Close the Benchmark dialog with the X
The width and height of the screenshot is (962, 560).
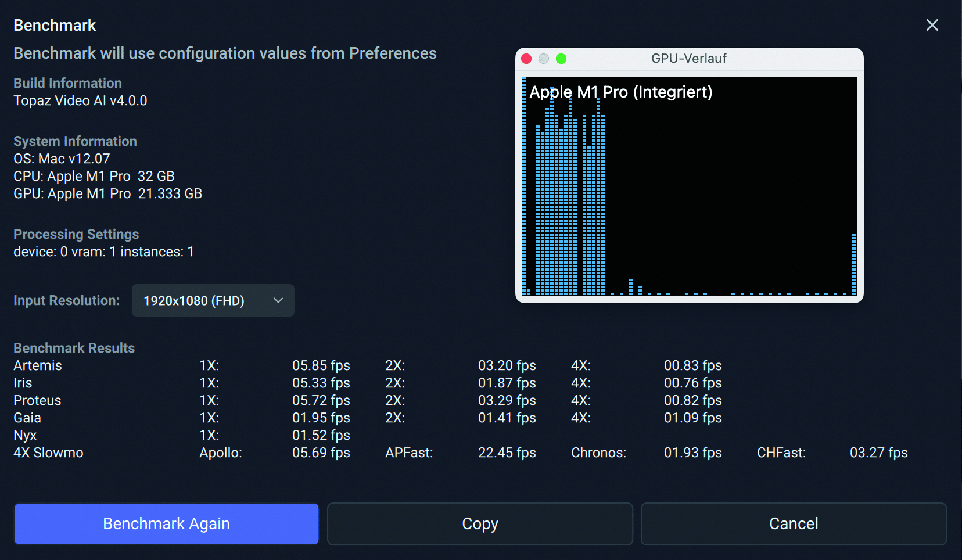click(932, 25)
